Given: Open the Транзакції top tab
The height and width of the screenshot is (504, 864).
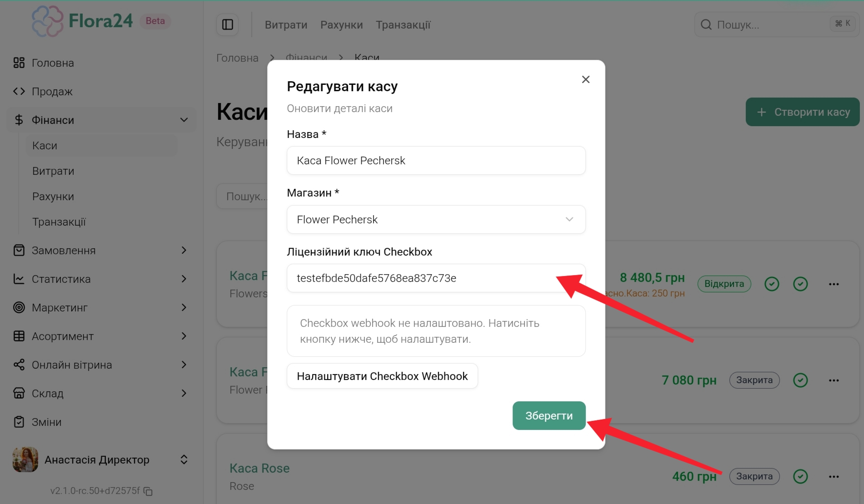Looking at the screenshot, I should [403, 25].
